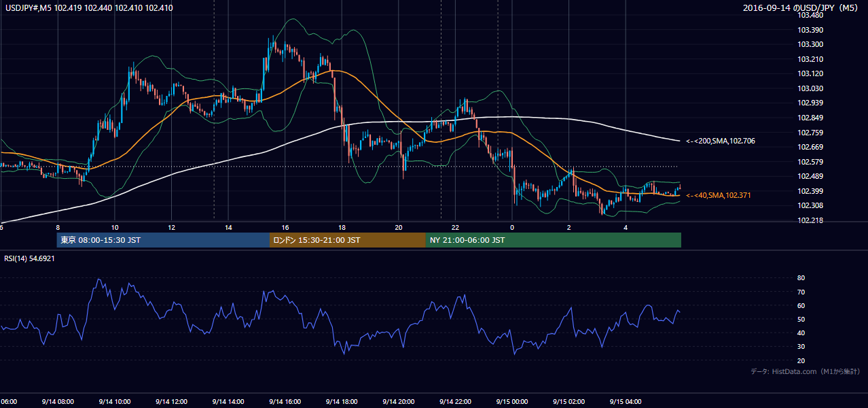Click price scale value 103.210

click(810, 59)
